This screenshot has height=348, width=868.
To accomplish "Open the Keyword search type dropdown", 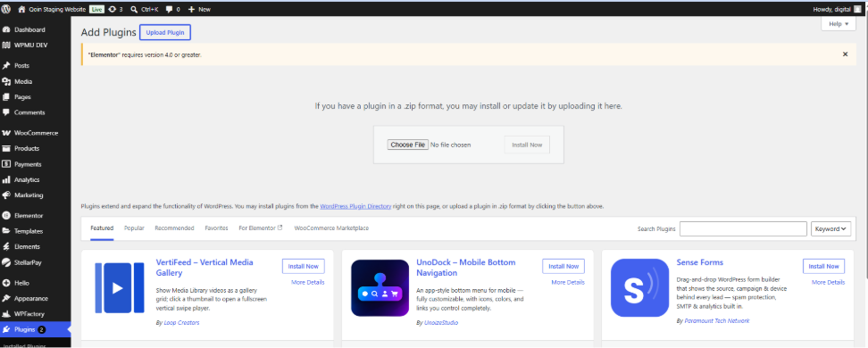I will click(x=830, y=229).
